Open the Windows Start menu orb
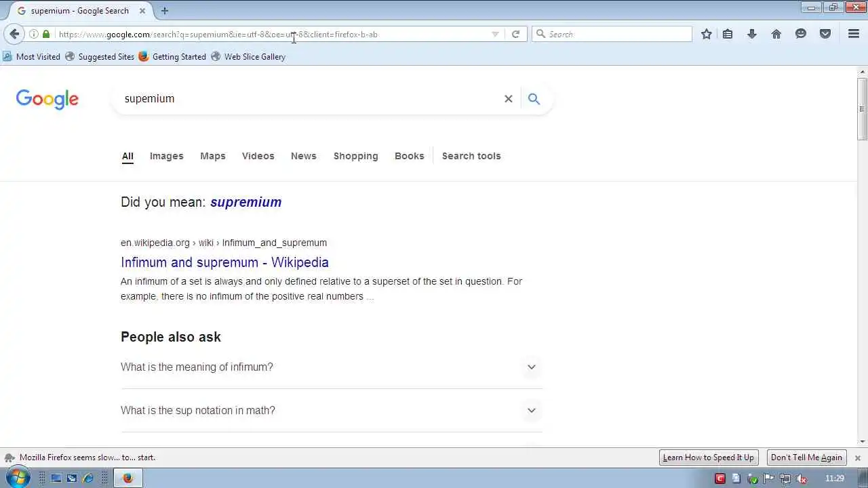The height and width of the screenshot is (488, 868). (17, 477)
